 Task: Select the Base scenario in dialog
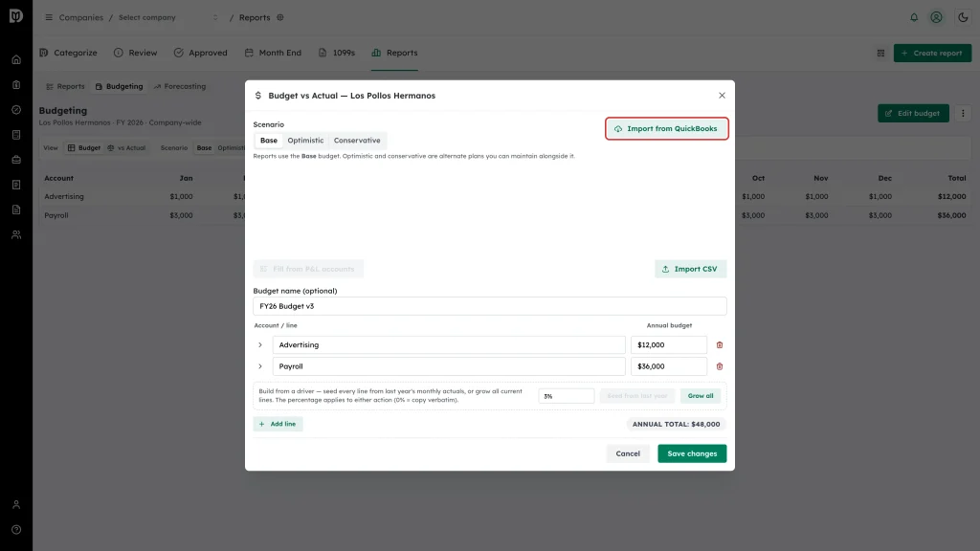[269, 141]
